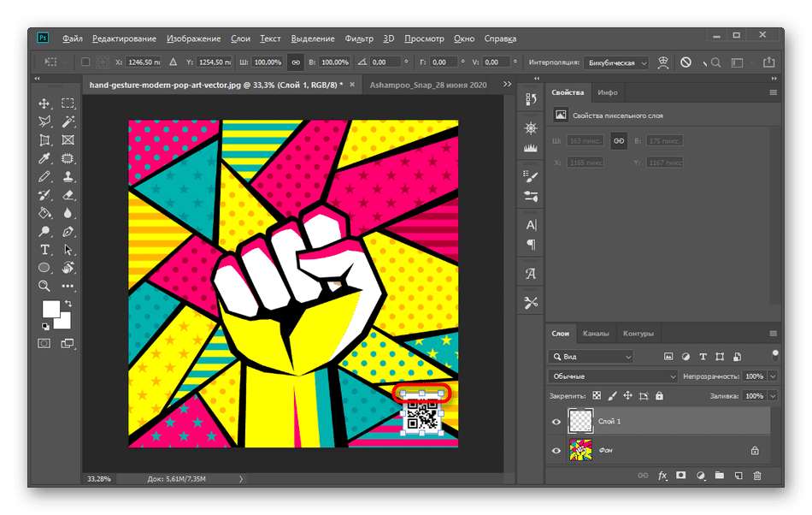Select the Eraser tool
Image resolution: width=812 pixels, height=515 pixels.
point(68,195)
